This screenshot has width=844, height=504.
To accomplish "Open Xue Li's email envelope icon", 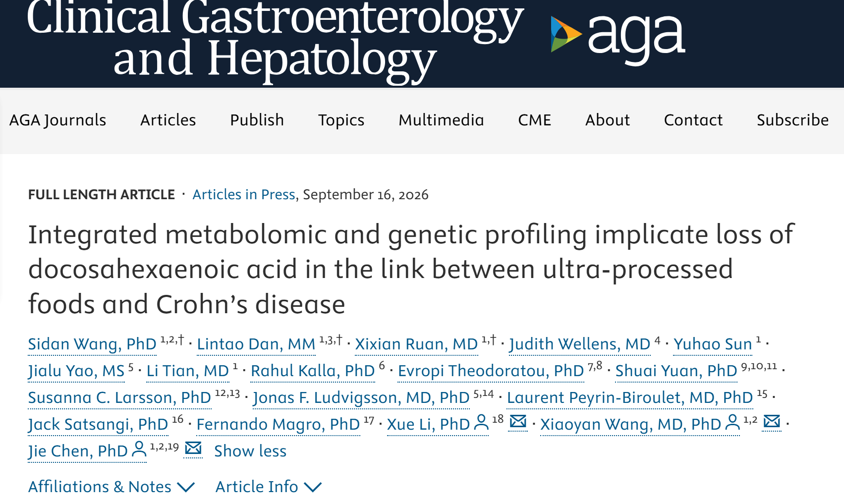I will tap(518, 422).
